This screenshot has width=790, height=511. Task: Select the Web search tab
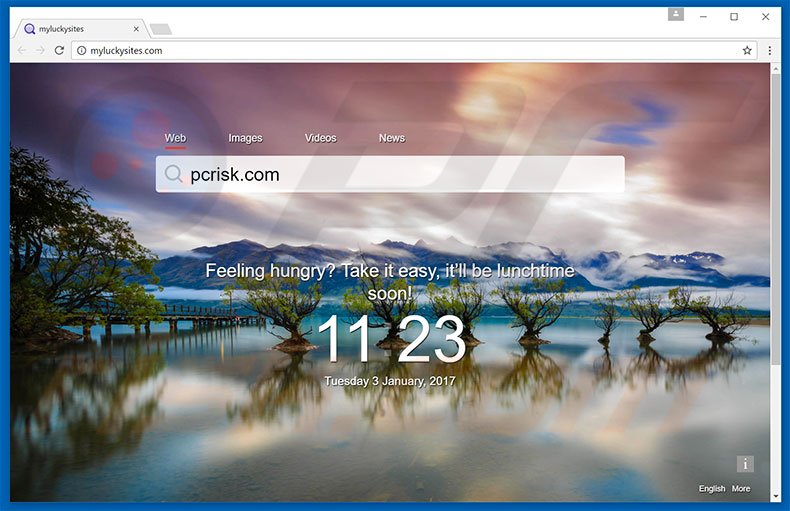pyautogui.click(x=175, y=138)
